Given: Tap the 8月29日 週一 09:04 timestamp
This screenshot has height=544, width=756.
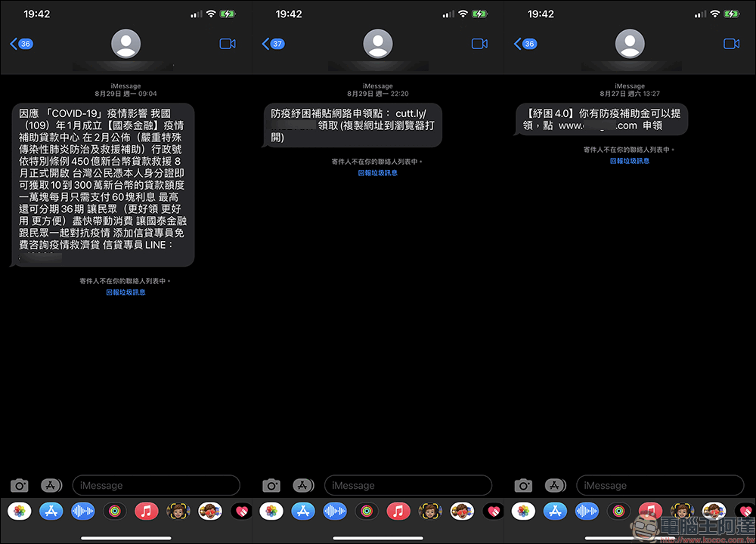Looking at the screenshot, I should (125, 94).
